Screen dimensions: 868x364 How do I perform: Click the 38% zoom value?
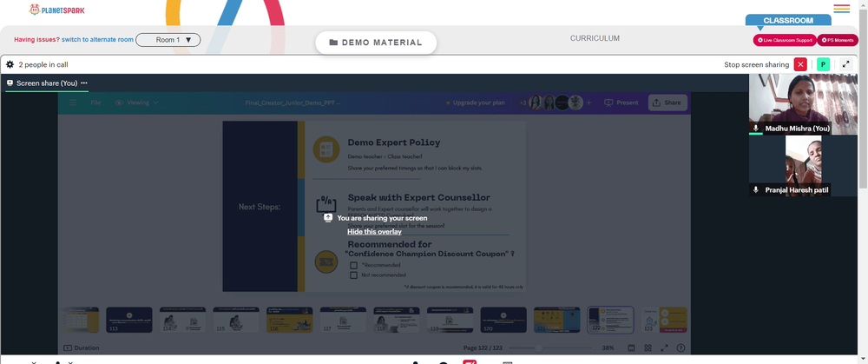[x=608, y=348]
